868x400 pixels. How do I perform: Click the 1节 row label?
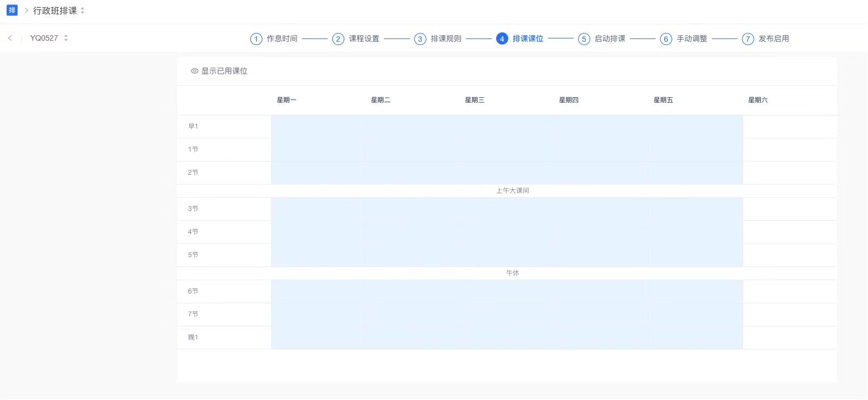click(193, 149)
